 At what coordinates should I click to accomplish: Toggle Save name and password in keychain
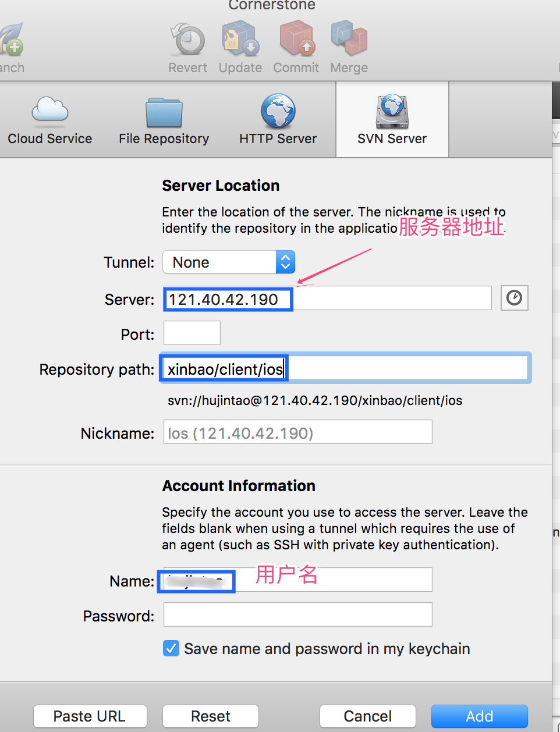171,648
